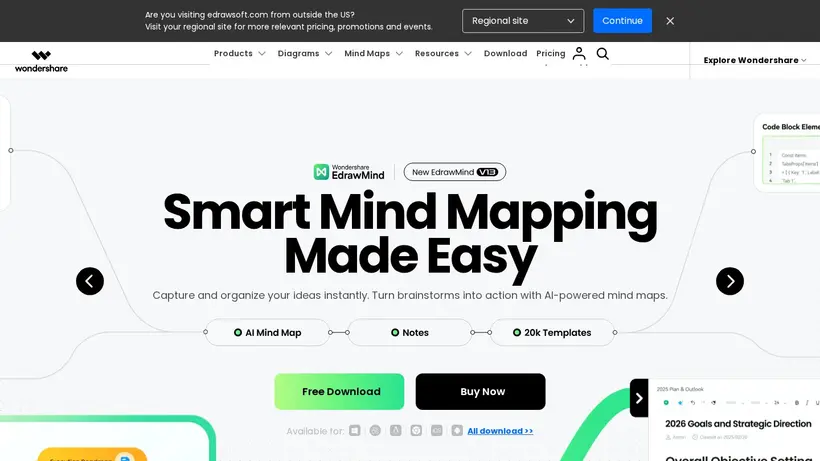Close the regional site banner
The width and height of the screenshot is (820, 461).
click(670, 21)
